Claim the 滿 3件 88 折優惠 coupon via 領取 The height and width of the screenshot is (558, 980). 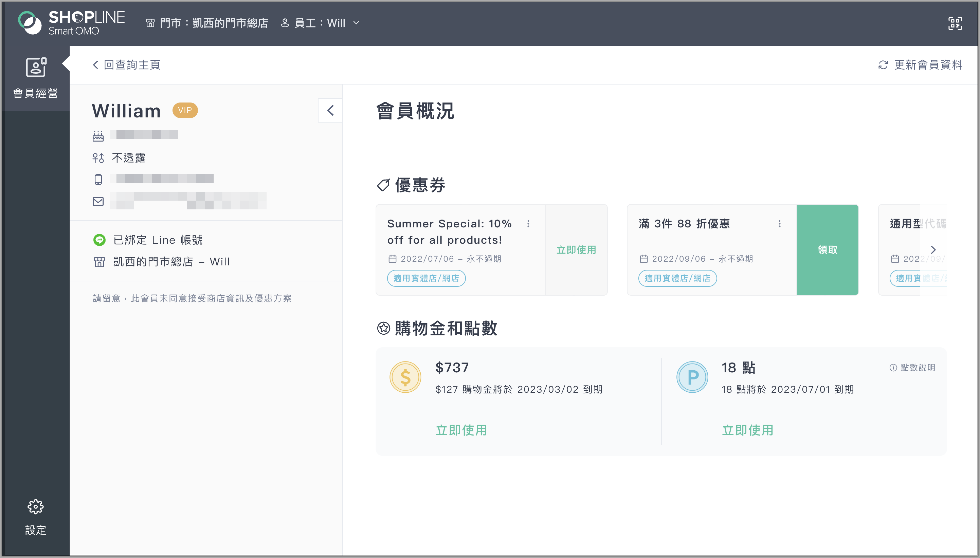tap(827, 250)
